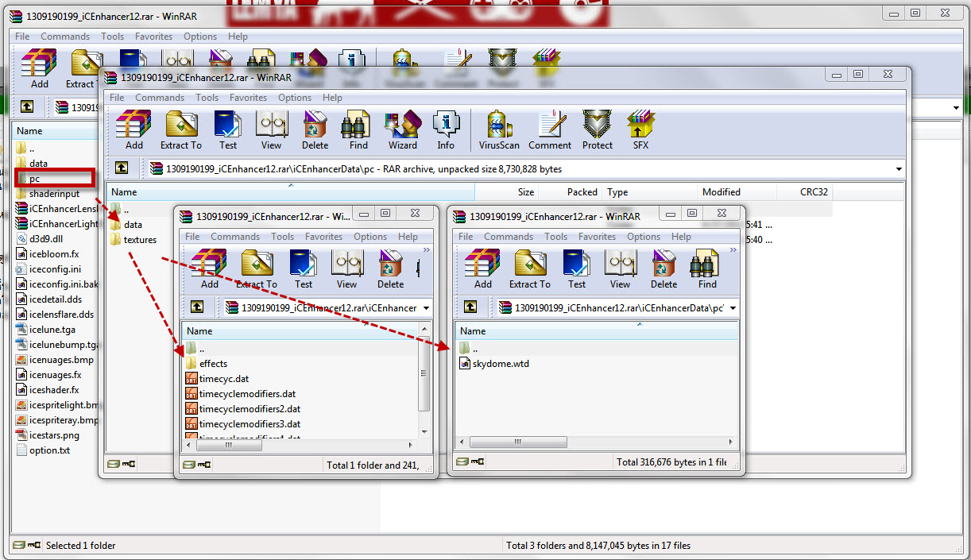Click Test in the skydome.wtd window

click(577, 269)
